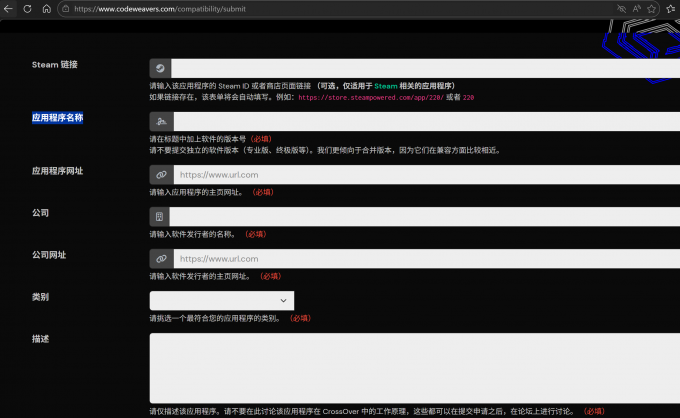Expand the 类别 category dropdown
Image resolution: width=680 pixels, height=418 pixels.
pyautogui.click(x=221, y=300)
